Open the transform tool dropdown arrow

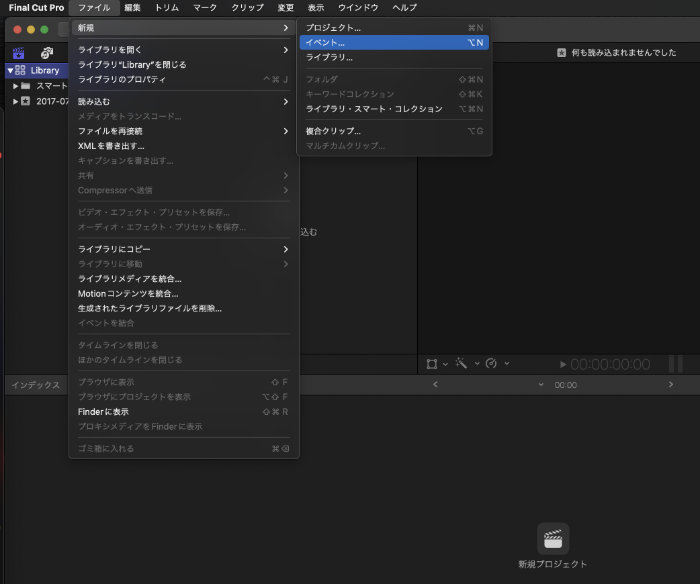click(445, 364)
